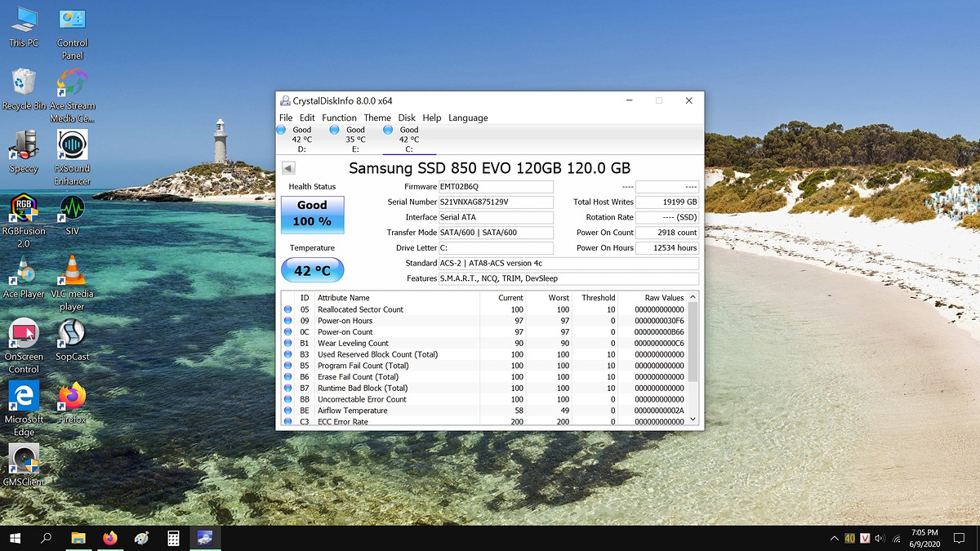Viewport: 980px width, 551px height.
Task: Click the Power On Count 2918 count field
Action: 667,233
